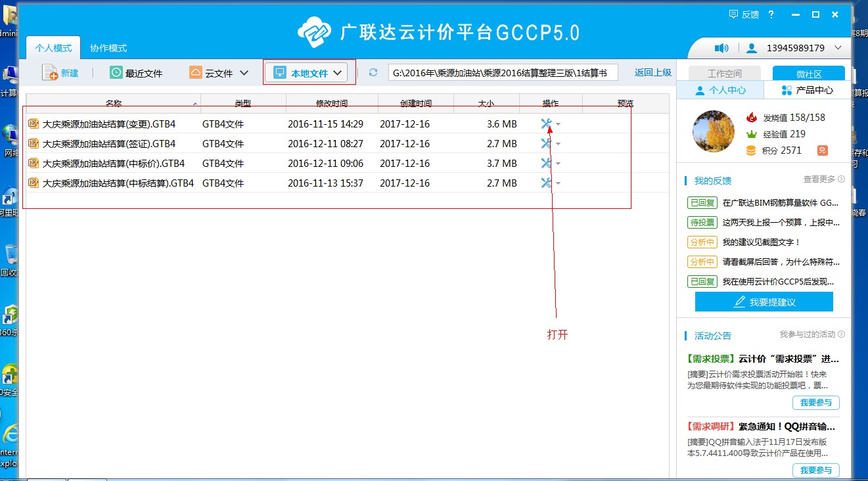Image resolution: width=868 pixels, height=481 pixels.
Task: Switch to 个人模式 tab
Action: 53,48
